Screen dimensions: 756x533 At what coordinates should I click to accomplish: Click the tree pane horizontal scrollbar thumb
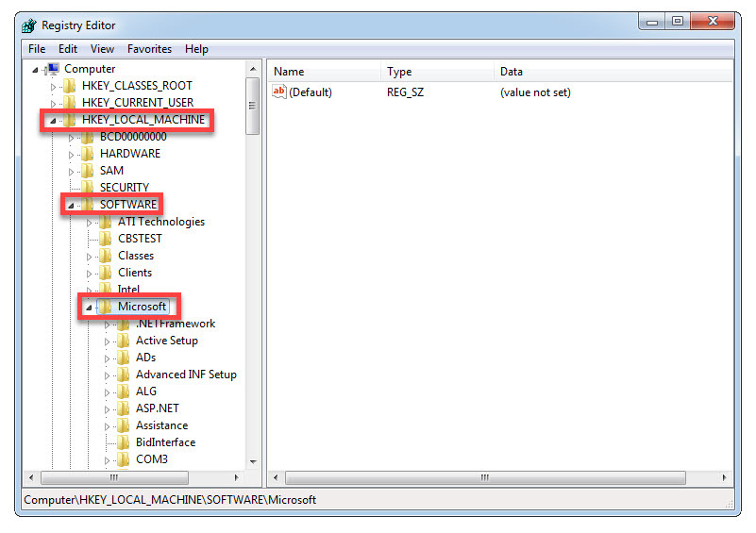coord(115,477)
